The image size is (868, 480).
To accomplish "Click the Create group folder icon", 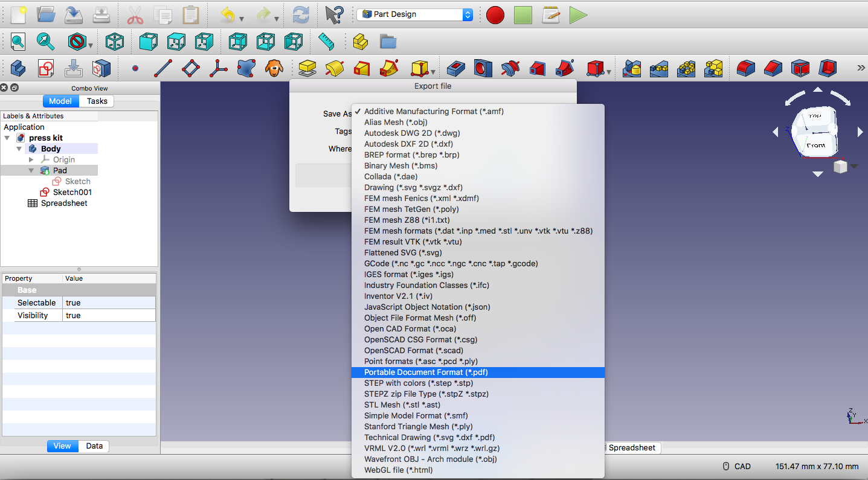I will coord(388,42).
